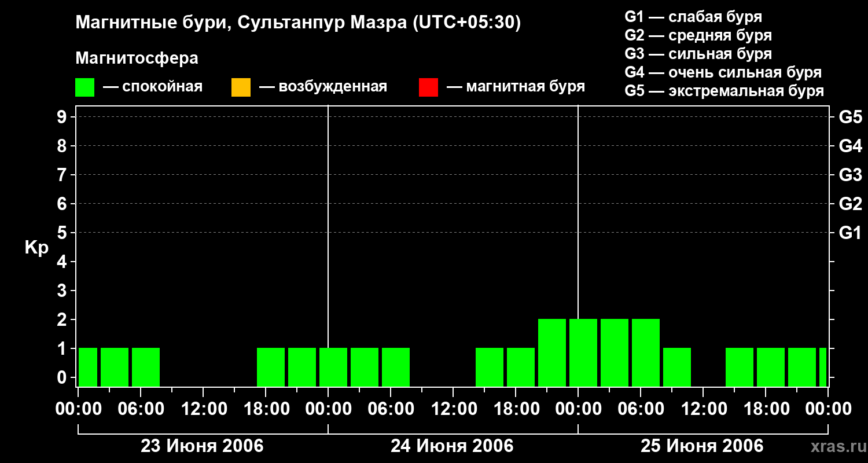Click the green bar over 15:00 on 24 June

point(490,367)
